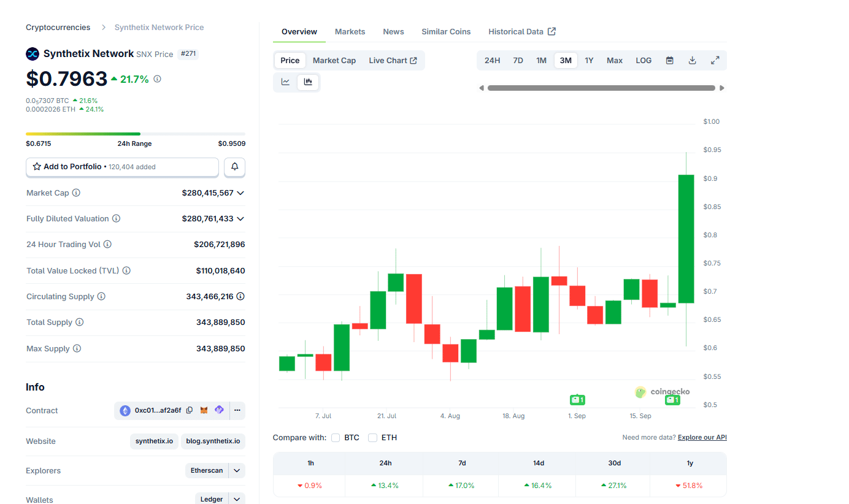Open the Markets tab
Viewport: 849px width, 504px height.
(350, 32)
